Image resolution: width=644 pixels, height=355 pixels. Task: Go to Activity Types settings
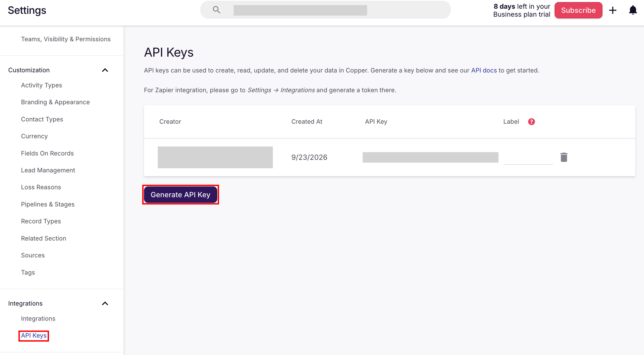[42, 85]
